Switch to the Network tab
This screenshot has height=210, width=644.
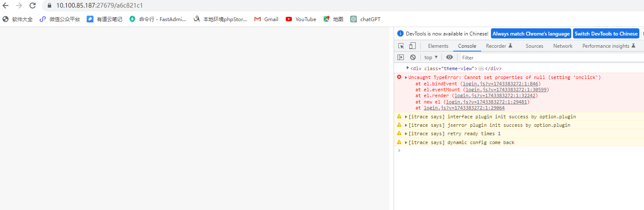[x=562, y=46]
